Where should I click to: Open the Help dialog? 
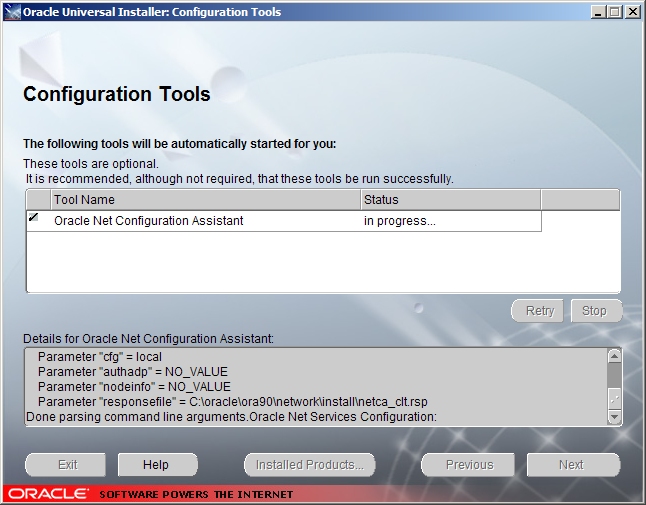[x=157, y=465]
